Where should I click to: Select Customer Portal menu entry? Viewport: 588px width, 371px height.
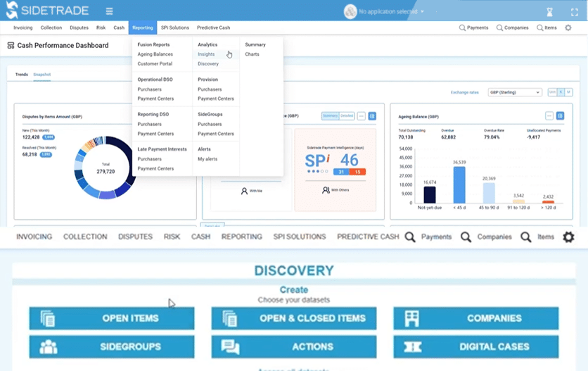[x=155, y=64]
